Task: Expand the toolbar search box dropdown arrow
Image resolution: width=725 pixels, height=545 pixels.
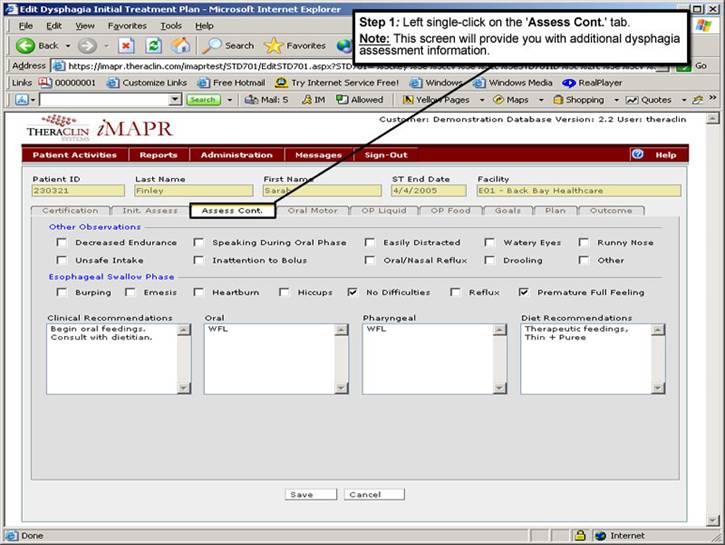Action: 176,100
